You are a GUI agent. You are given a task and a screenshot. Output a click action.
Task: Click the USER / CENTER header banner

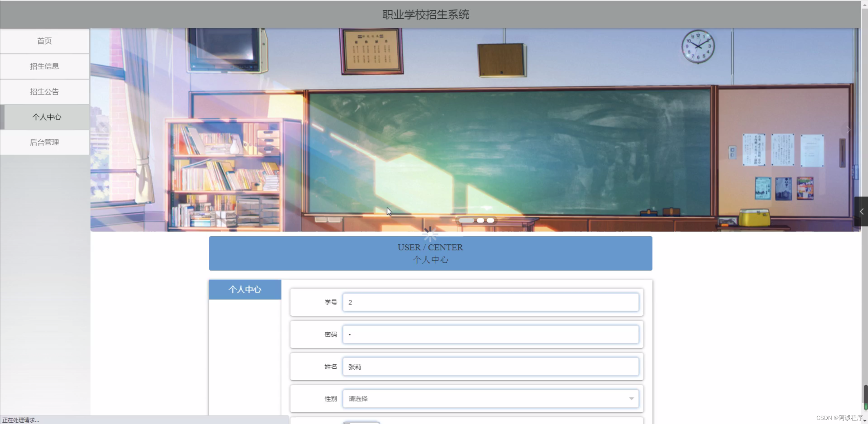(430, 253)
